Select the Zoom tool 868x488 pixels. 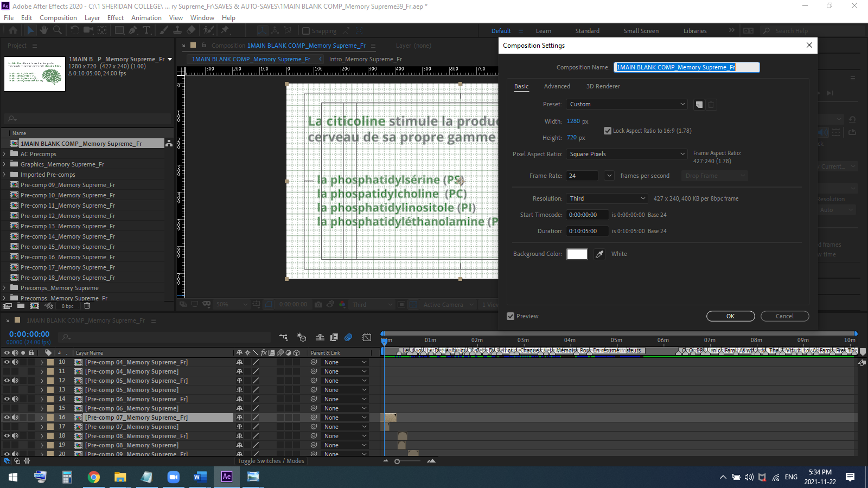click(58, 30)
